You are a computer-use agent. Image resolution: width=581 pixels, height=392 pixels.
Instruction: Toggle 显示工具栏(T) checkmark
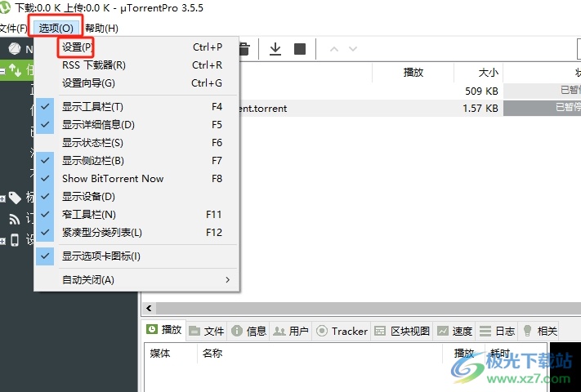(x=137, y=107)
